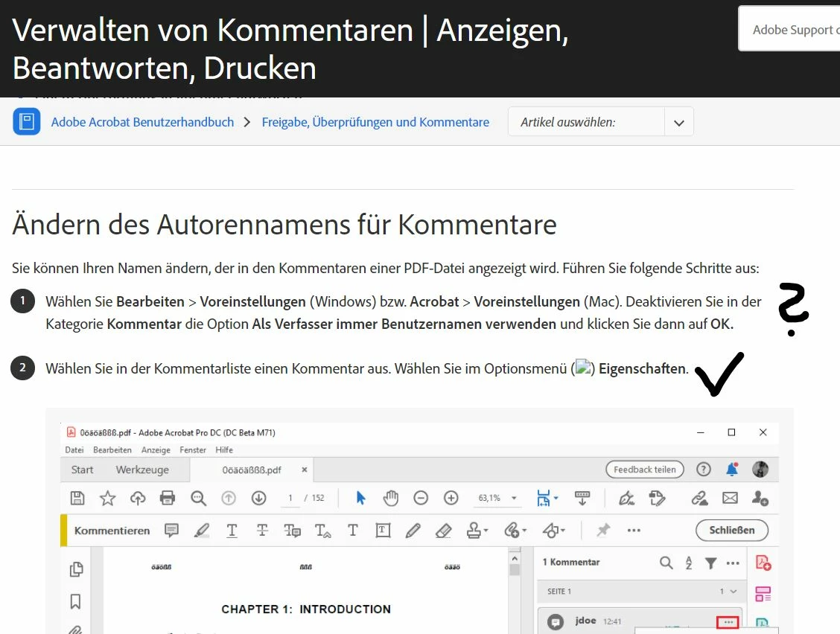Click the pin keep tool selected icon
Viewport: 840px width, 634px height.
pos(603,530)
